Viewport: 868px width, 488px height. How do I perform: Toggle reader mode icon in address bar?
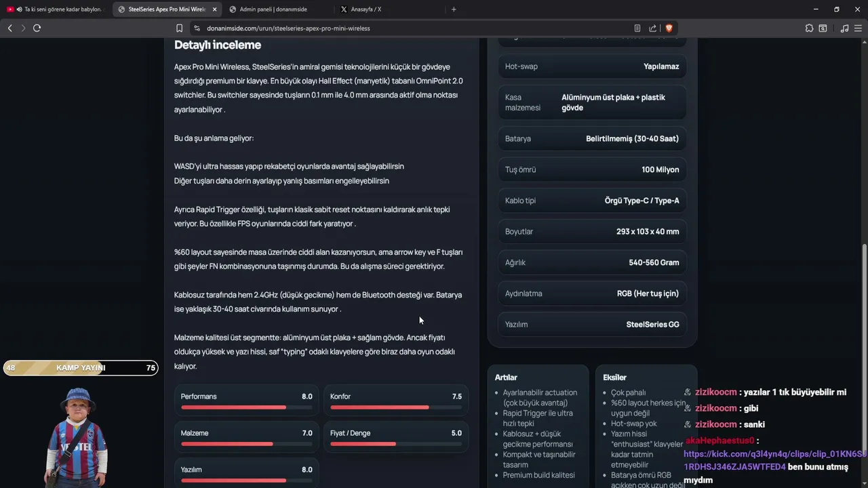point(637,28)
